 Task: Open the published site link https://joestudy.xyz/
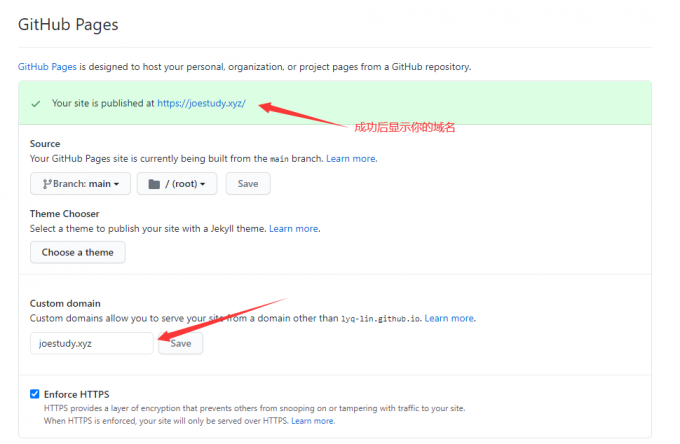pos(201,103)
